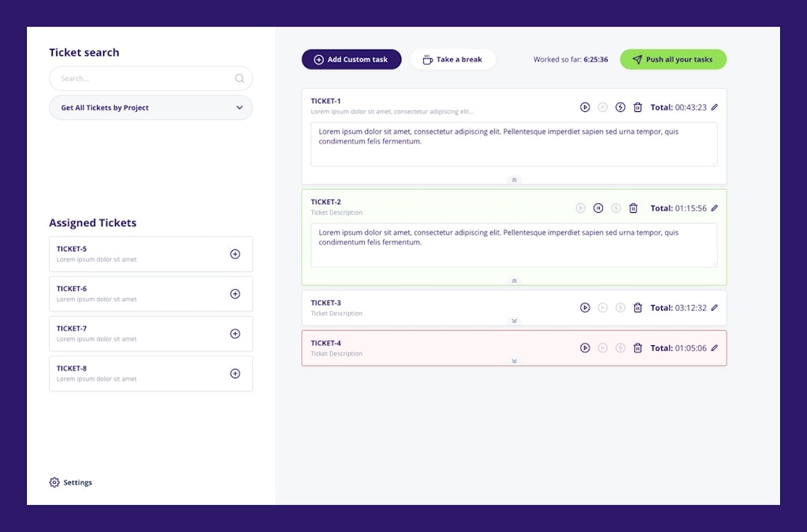Viewport: 807px width, 532px height.
Task: Edit TICKET-2 total time with pencil icon
Action: (x=714, y=208)
